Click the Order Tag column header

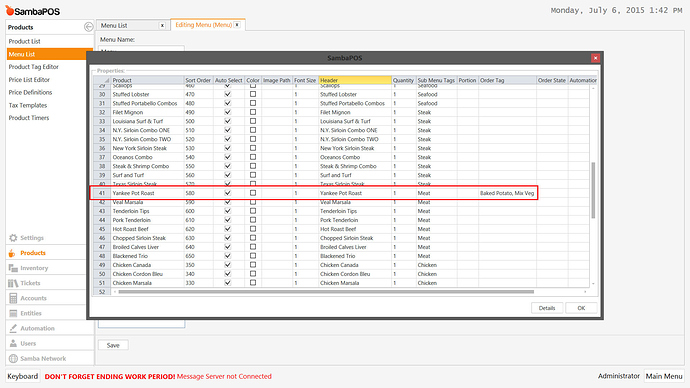[507, 80]
